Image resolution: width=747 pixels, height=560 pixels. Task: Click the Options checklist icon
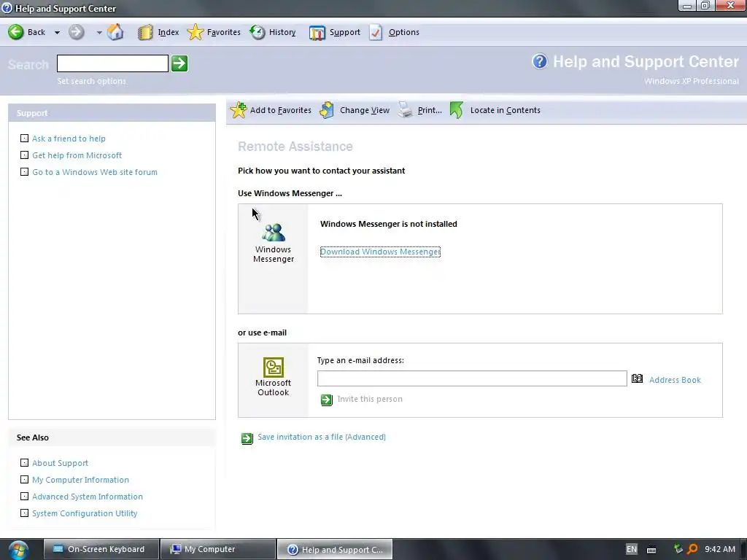[376, 32]
